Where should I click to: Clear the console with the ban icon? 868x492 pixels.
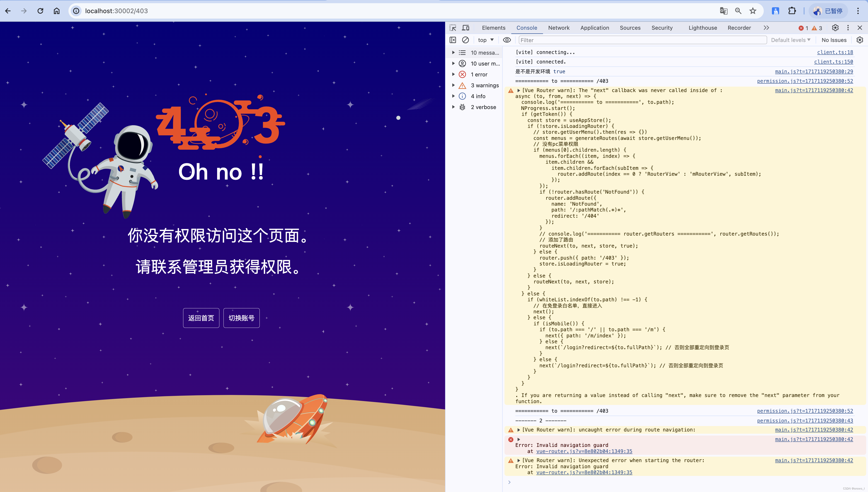(466, 40)
